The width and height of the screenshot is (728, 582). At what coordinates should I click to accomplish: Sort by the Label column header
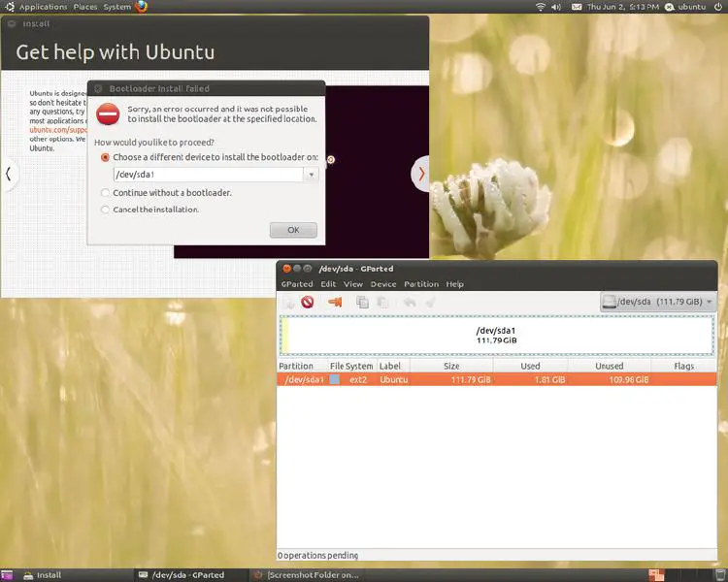pyautogui.click(x=393, y=366)
